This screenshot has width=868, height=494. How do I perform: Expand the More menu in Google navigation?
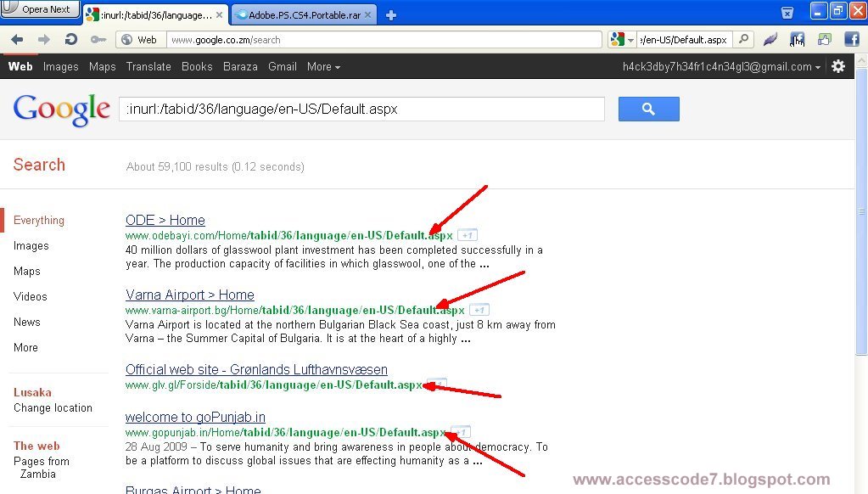pos(323,66)
